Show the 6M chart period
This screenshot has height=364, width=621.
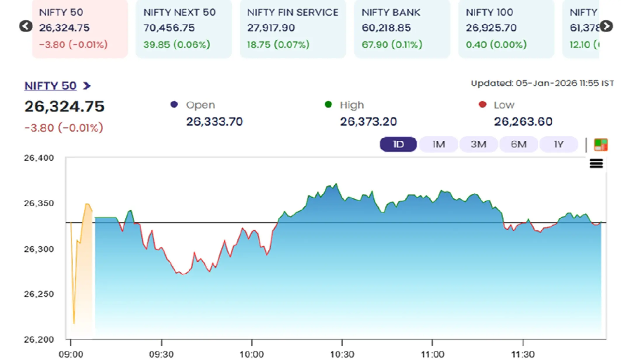click(x=519, y=144)
